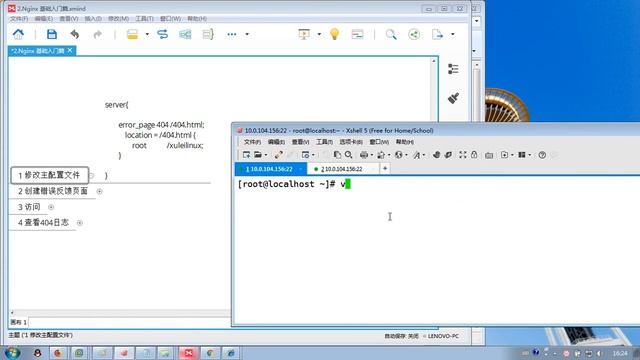Click the XMind magnifier search icon
The image size is (640, 360).
click(x=391, y=34)
